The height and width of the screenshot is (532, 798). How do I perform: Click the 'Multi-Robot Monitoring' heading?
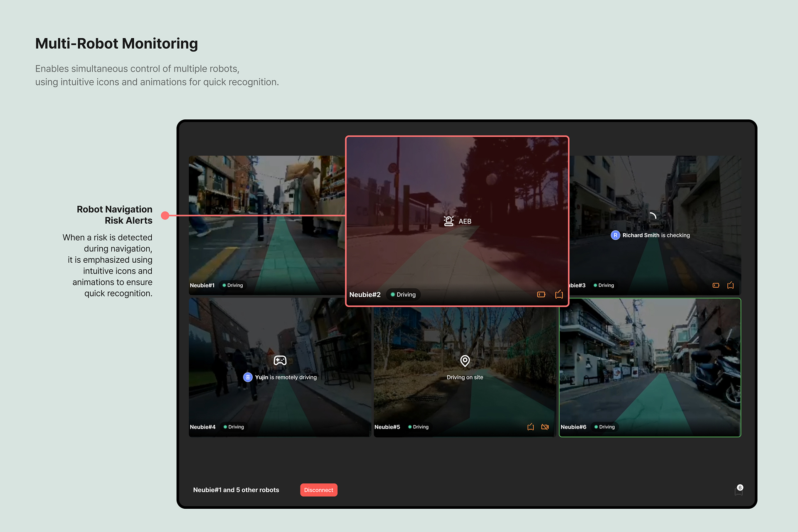tap(116, 44)
